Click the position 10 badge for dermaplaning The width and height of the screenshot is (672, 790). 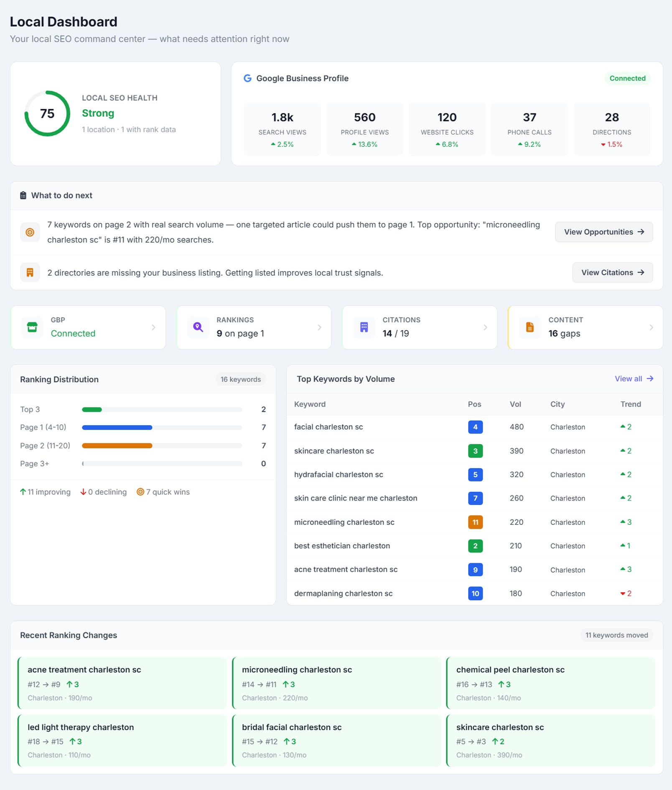(475, 593)
